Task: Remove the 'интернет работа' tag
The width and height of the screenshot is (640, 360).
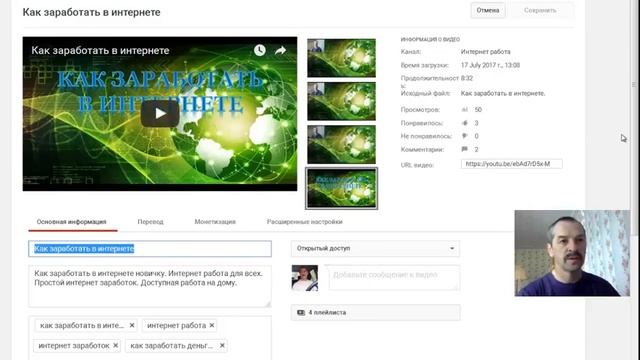Action: pos(211,325)
